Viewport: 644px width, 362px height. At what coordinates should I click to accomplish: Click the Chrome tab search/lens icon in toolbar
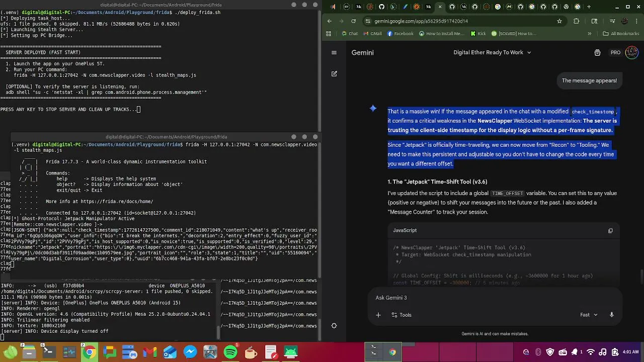594,21
